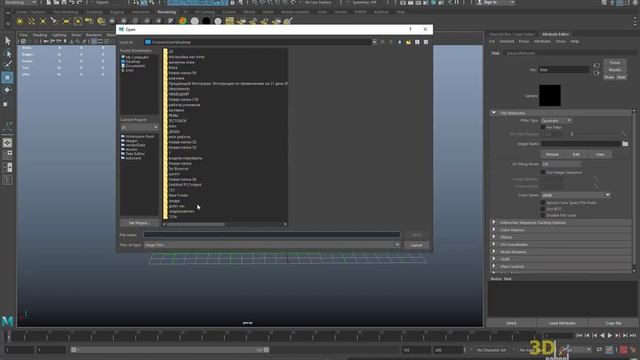This screenshot has height=360, width=640.
Task: Switch to the Attribute Editor tab
Action: 556,34
